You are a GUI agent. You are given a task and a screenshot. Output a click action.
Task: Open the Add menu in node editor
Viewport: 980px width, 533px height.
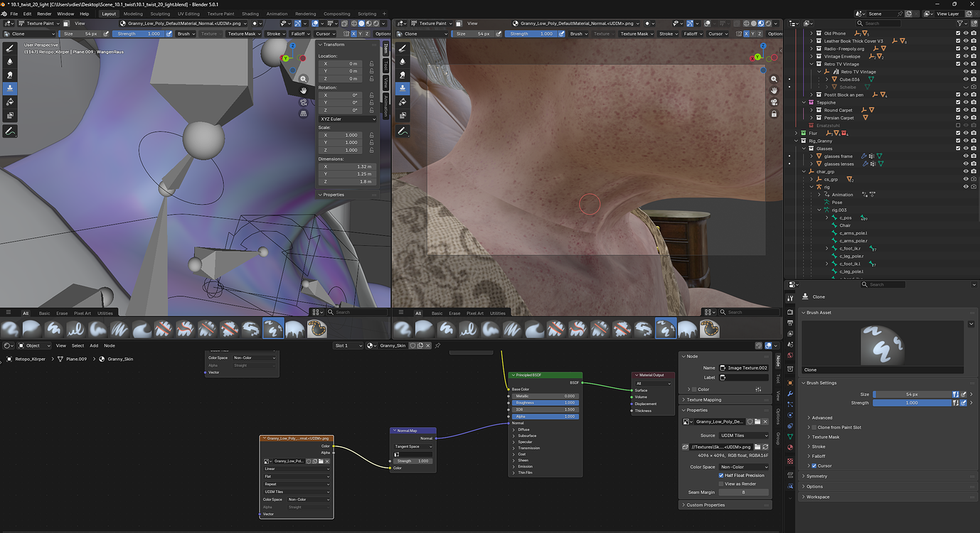[94, 345]
